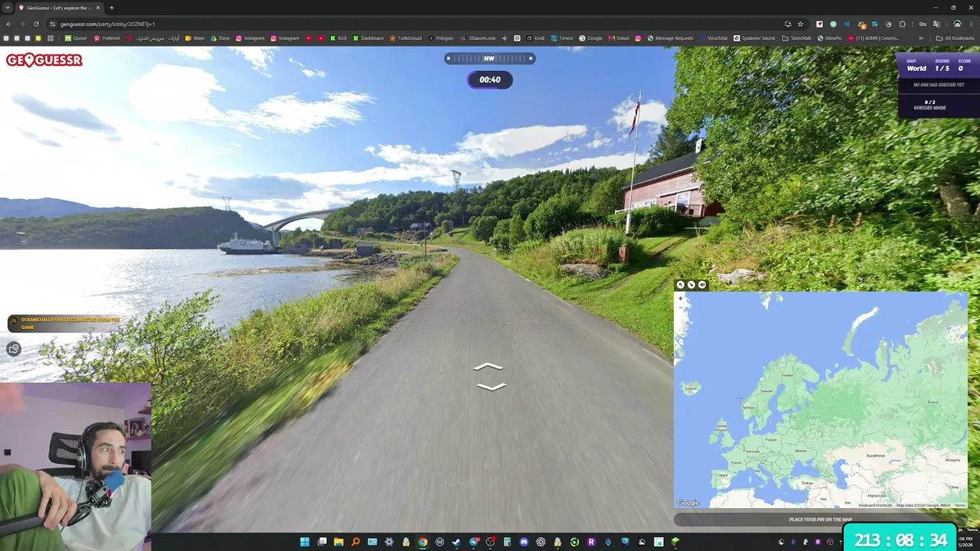Open the TimeIr bookmark
This screenshot has width=980, height=551.
click(562, 38)
